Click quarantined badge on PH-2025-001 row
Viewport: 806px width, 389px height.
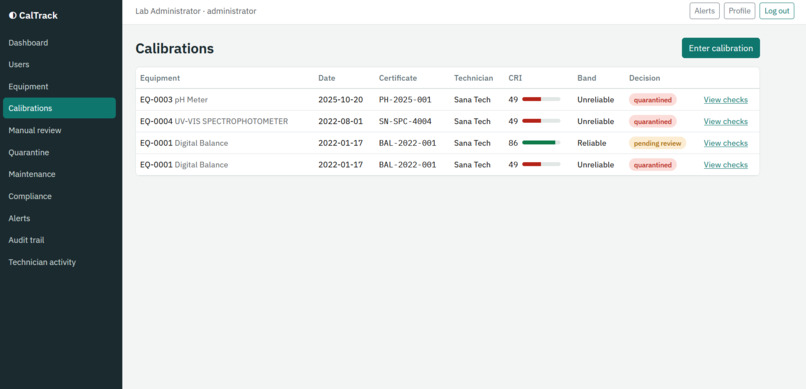pos(652,100)
